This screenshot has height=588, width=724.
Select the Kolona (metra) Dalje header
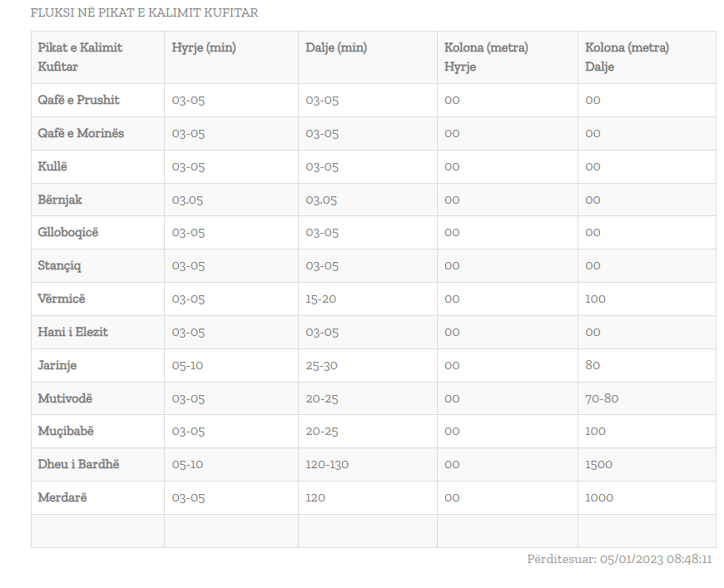coord(627,57)
